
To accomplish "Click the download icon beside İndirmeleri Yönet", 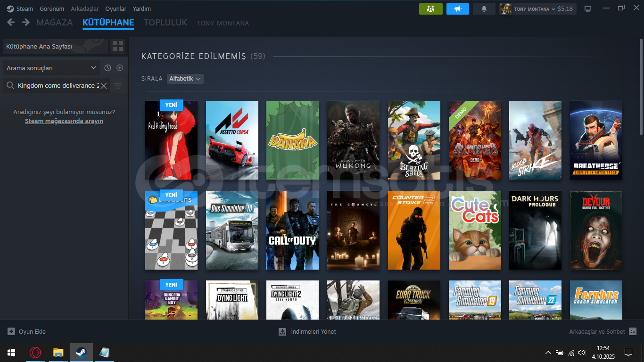I will pos(282,331).
